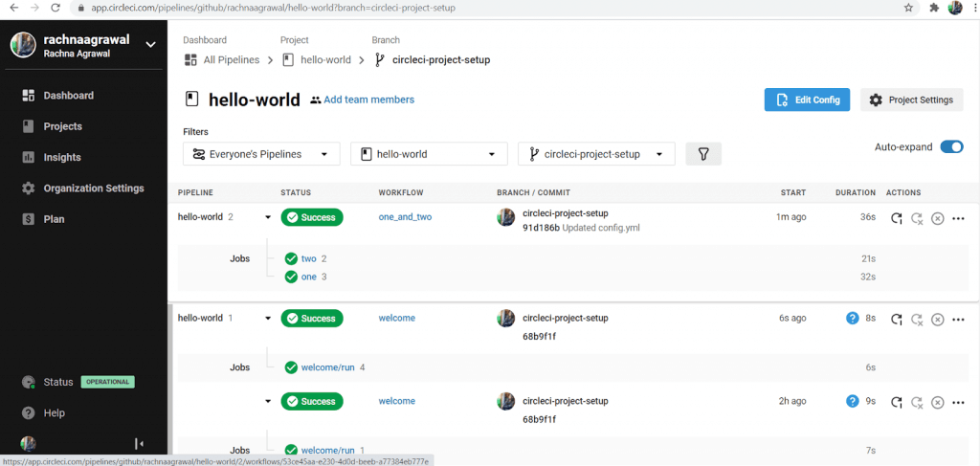
Task: Open the one_and_two workflow link
Action: click(x=405, y=217)
